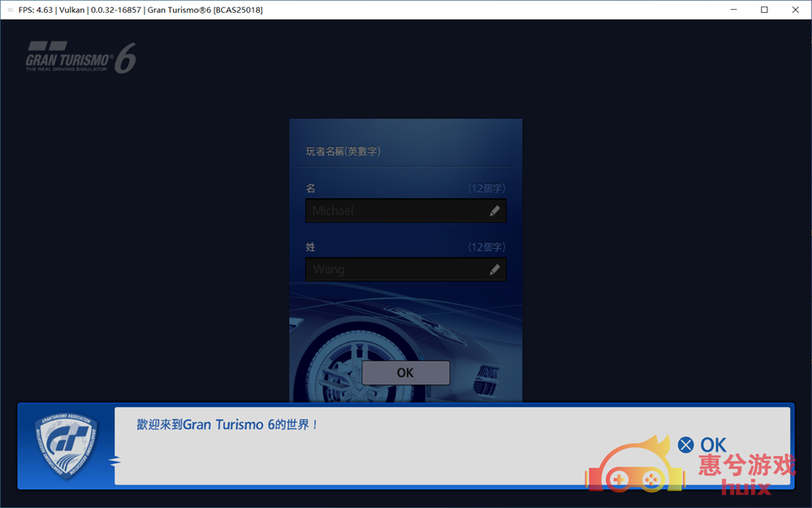Click the Gran Turismo Association shield emblem

pos(66,446)
